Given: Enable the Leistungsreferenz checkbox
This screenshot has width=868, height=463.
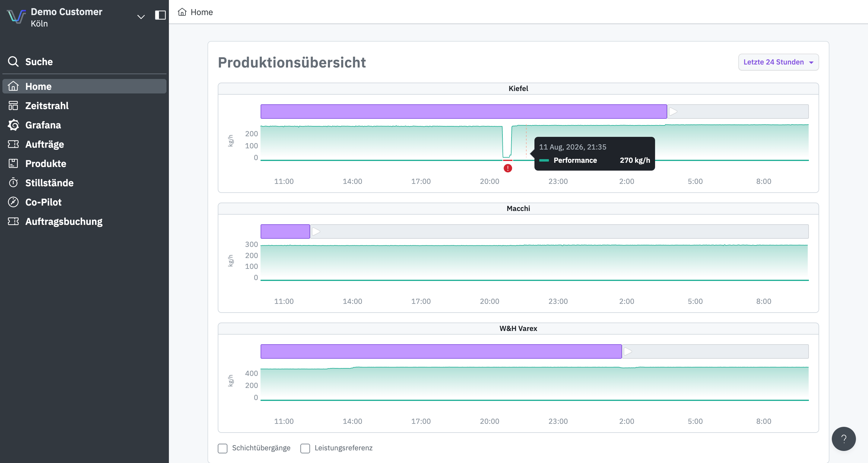Looking at the screenshot, I should (x=305, y=448).
